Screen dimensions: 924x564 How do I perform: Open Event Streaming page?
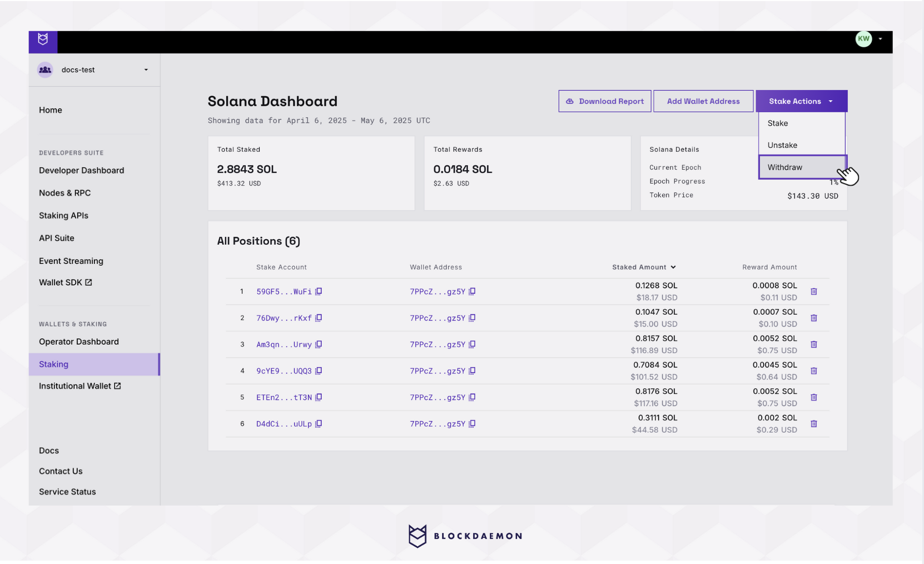[x=71, y=261]
